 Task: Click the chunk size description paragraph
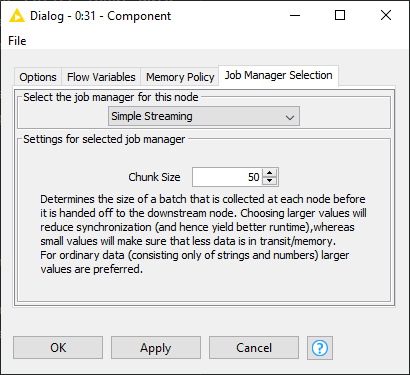[x=203, y=234]
